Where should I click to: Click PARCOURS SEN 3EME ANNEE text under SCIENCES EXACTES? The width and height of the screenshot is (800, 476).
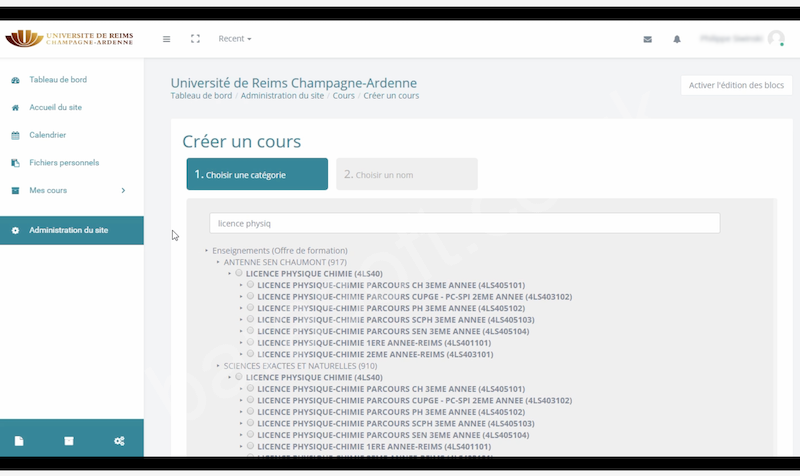pyautogui.click(x=393, y=435)
